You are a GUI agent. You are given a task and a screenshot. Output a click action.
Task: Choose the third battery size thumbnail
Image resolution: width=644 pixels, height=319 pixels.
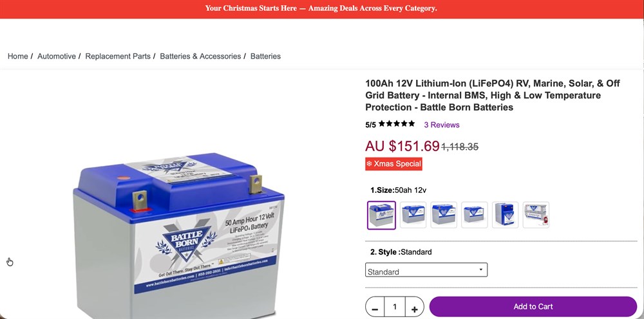pyautogui.click(x=444, y=215)
